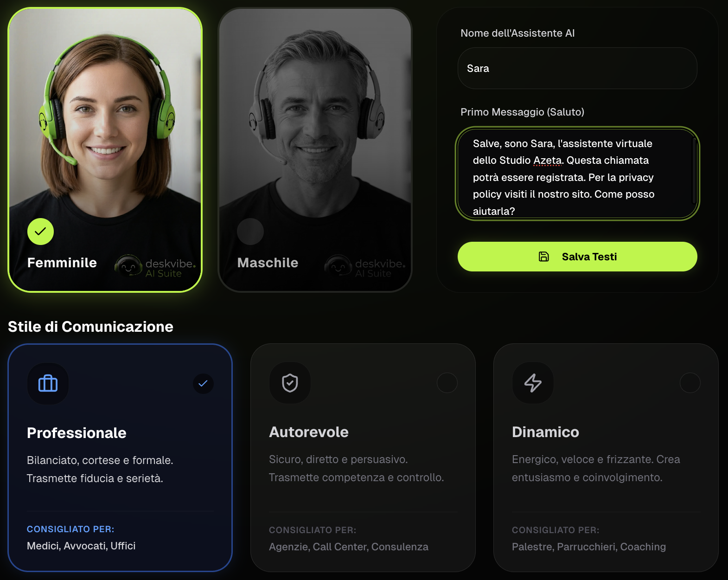Choose the male assistant portrait photo
Viewport: 728px width, 580px height.
[315, 116]
